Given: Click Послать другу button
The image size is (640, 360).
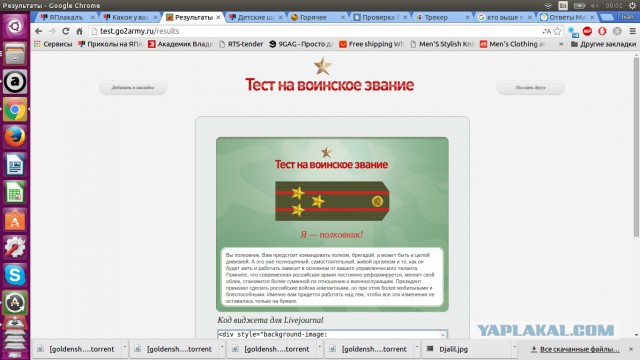Looking at the screenshot, I should tap(530, 87).
